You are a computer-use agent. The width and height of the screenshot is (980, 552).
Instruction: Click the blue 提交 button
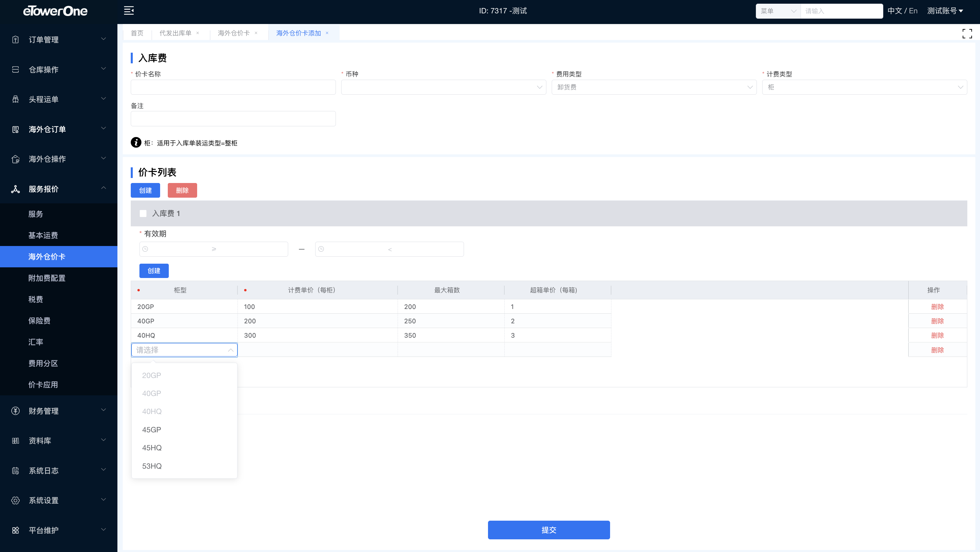549,530
